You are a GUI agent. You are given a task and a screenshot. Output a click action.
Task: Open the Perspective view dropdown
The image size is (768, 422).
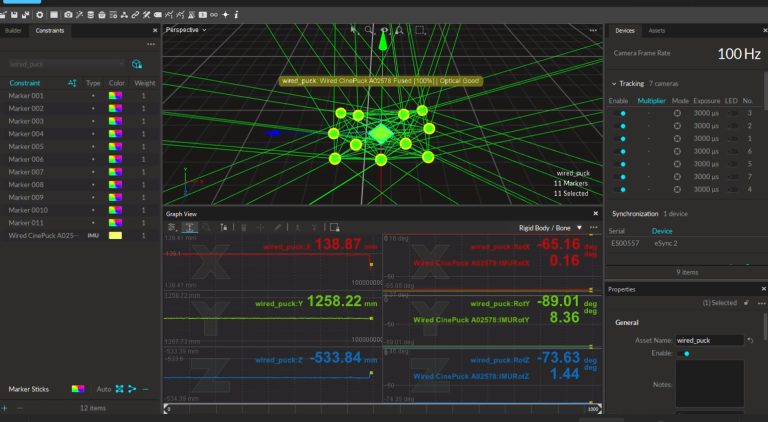(x=186, y=30)
